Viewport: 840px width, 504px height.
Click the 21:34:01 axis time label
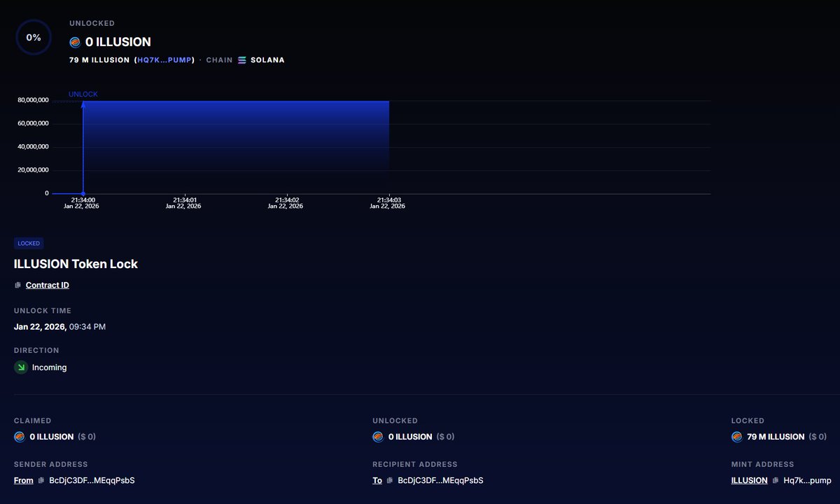(185, 199)
